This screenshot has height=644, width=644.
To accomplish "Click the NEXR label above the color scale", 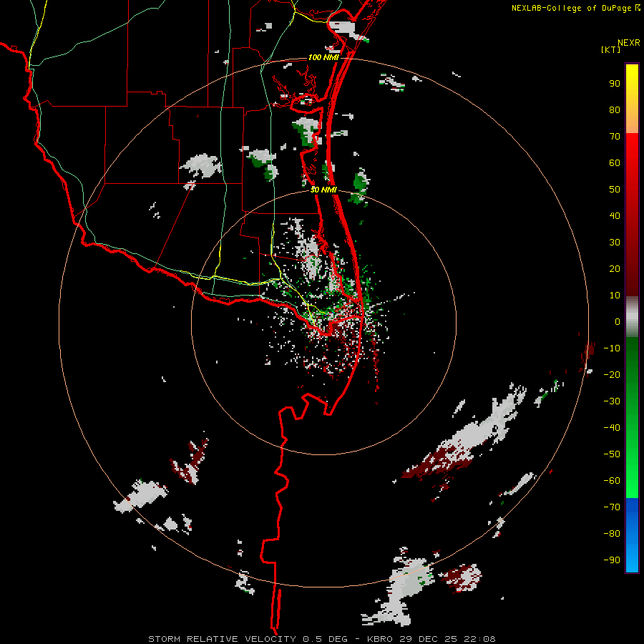I will click(629, 43).
